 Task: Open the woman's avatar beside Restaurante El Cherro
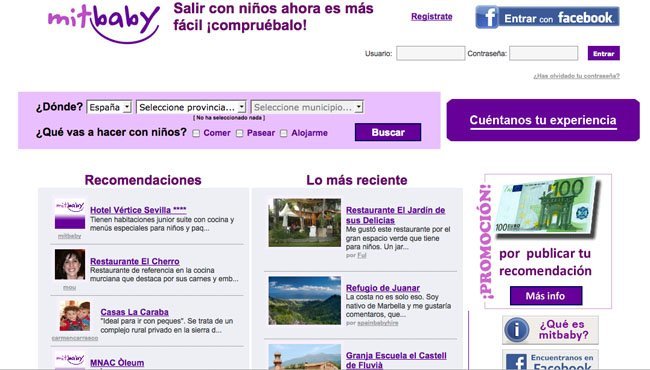click(70, 264)
